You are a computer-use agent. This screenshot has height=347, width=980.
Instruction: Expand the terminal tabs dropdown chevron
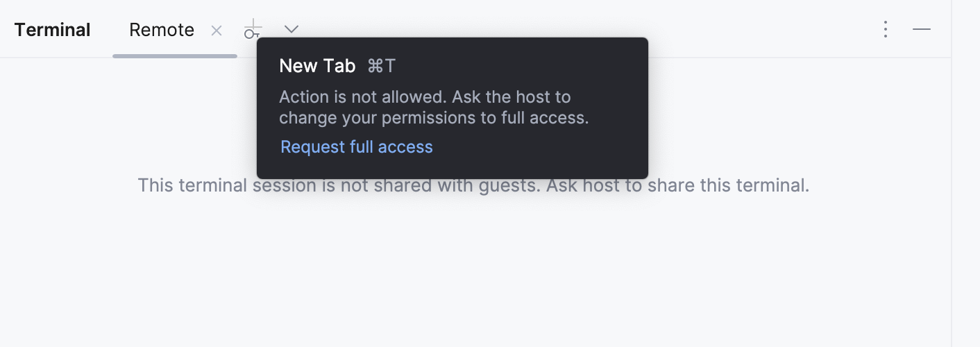292,29
